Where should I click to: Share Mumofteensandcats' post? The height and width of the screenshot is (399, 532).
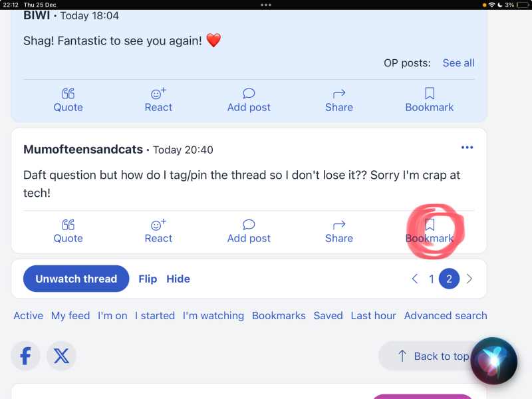(339, 231)
